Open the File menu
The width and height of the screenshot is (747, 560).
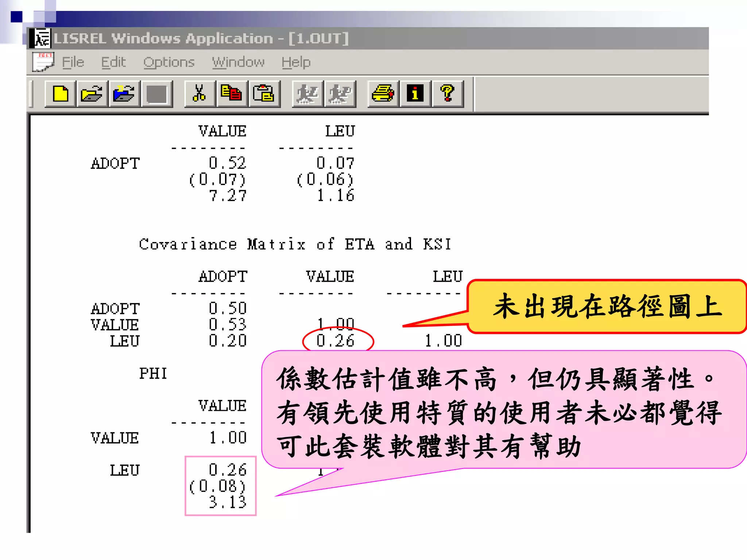click(x=73, y=62)
